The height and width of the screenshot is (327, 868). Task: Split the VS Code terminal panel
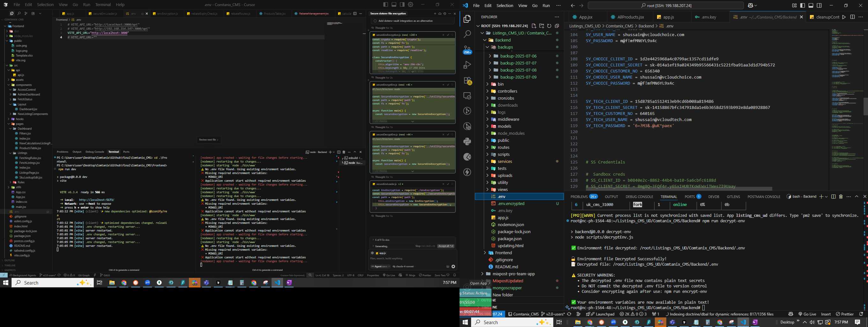coord(833,196)
